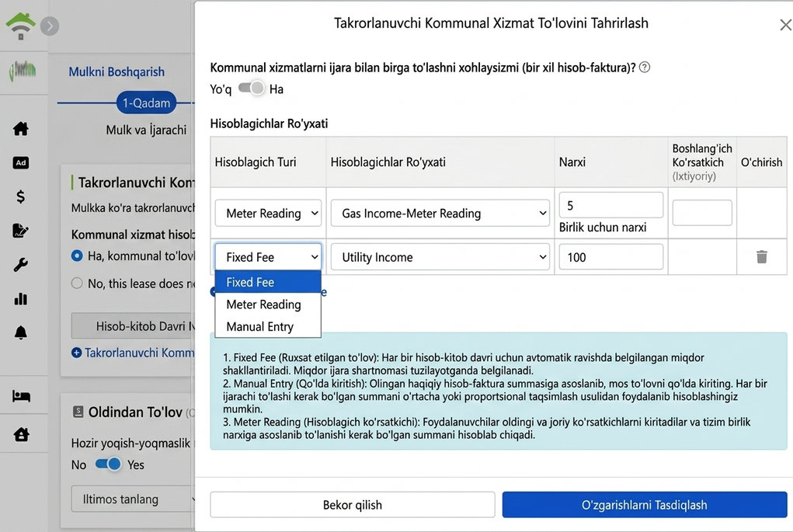
Task: Select 'No, this lease does' radio button
Action: point(77,283)
